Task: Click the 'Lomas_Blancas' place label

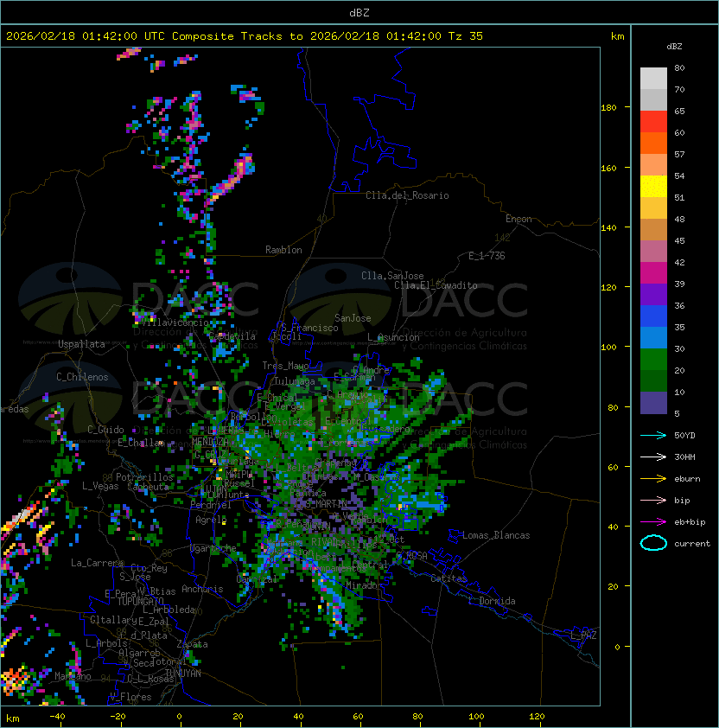Action: 496,535
